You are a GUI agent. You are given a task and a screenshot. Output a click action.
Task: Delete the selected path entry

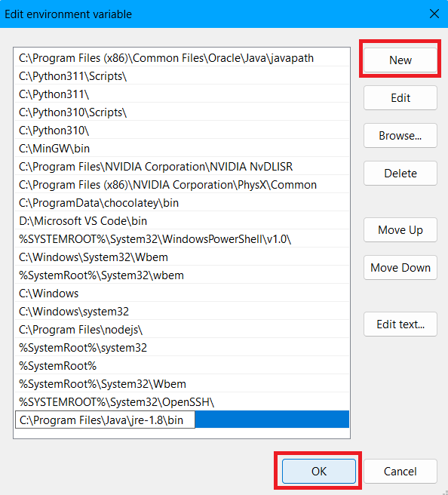tap(400, 174)
